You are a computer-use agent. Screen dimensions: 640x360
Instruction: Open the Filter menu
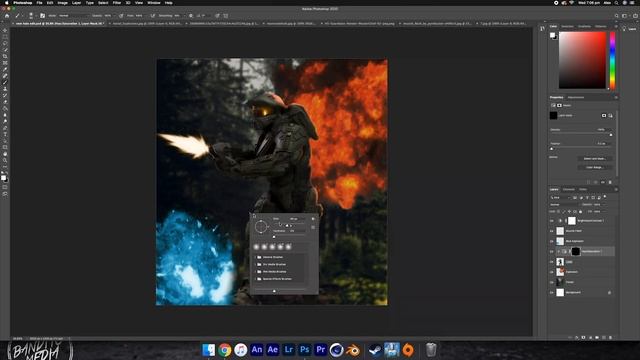[117, 3]
